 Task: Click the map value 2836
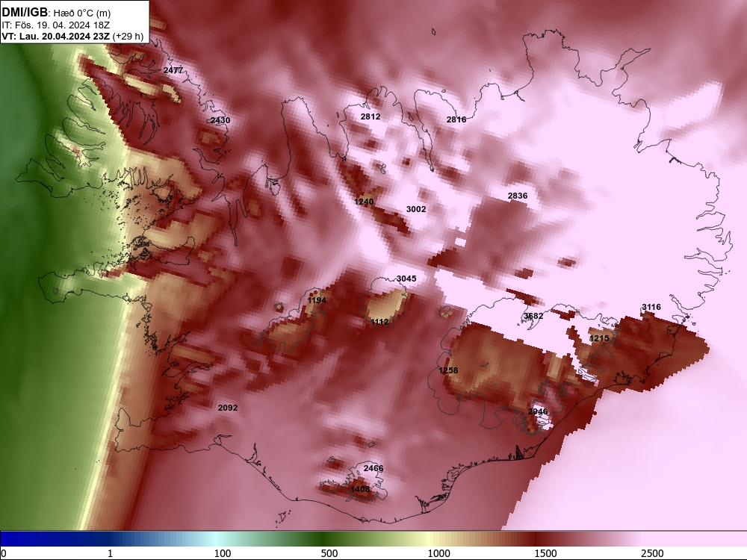coord(518,196)
